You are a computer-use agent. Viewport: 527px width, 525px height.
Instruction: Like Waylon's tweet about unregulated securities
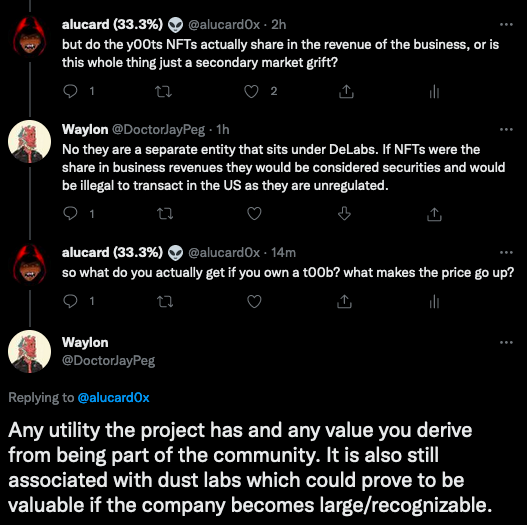[x=254, y=214]
